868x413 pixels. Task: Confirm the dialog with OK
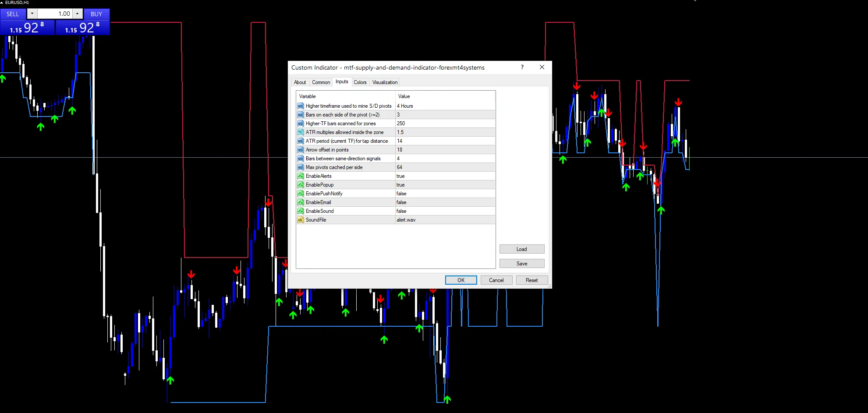point(461,280)
